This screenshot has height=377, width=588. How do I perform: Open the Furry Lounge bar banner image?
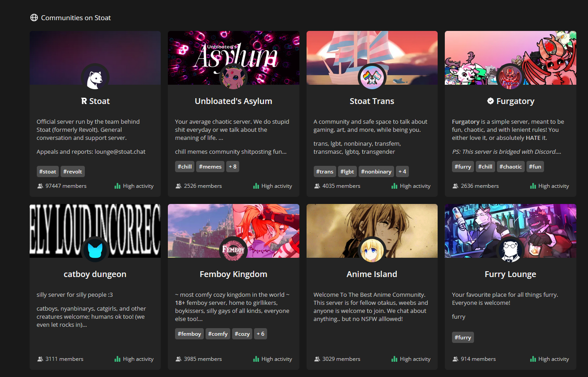click(510, 231)
